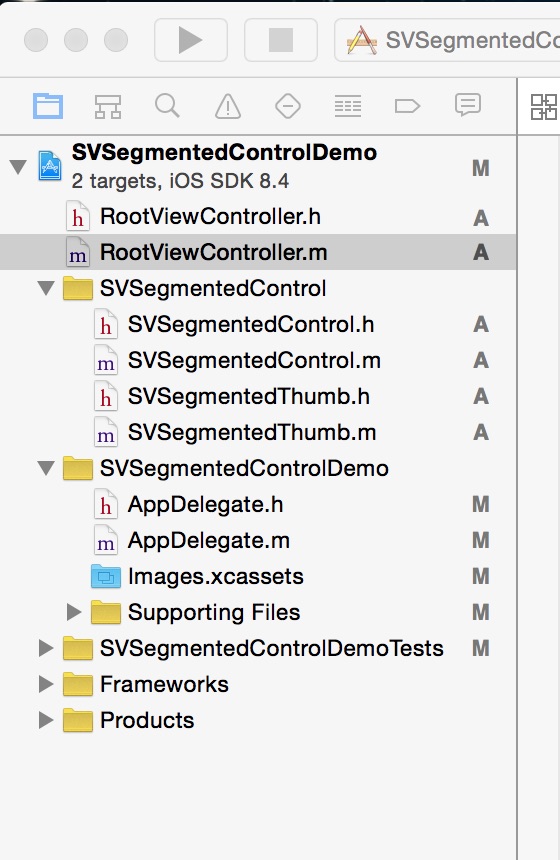Viewport: 560px width, 860px height.
Task: Expand the Supporting Files group
Action: coord(73,612)
